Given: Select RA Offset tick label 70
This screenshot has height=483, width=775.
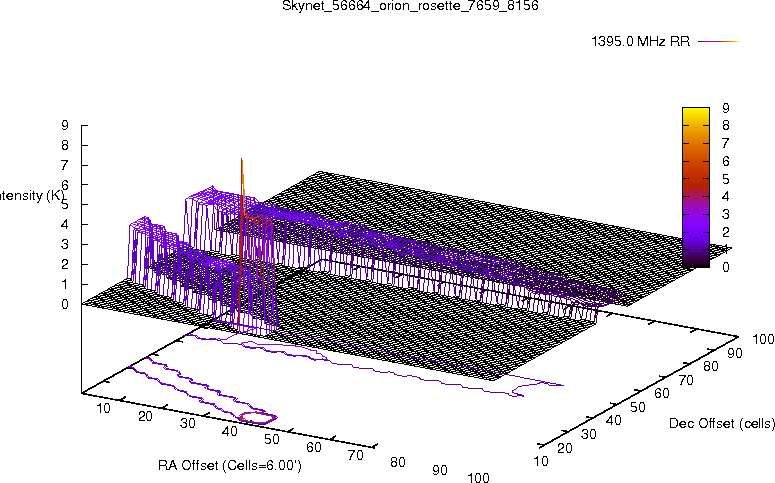Looking at the screenshot, I should pyautogui.click(x=356, y=455).
